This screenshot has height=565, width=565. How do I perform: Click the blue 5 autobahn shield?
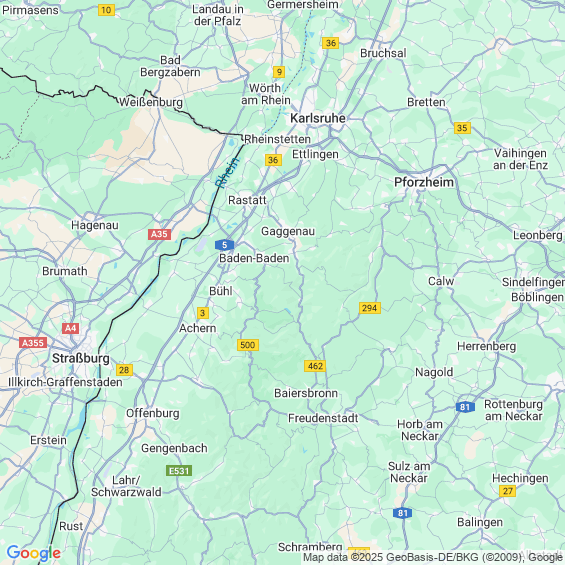[224, 245]
